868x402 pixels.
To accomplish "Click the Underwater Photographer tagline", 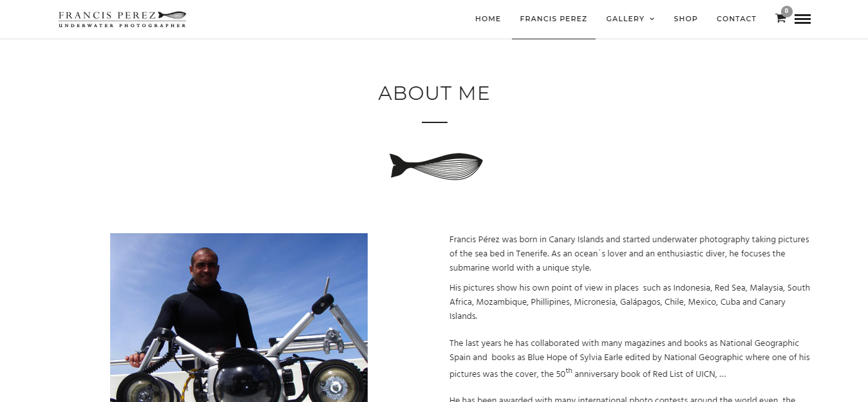I will click(122, 25).
